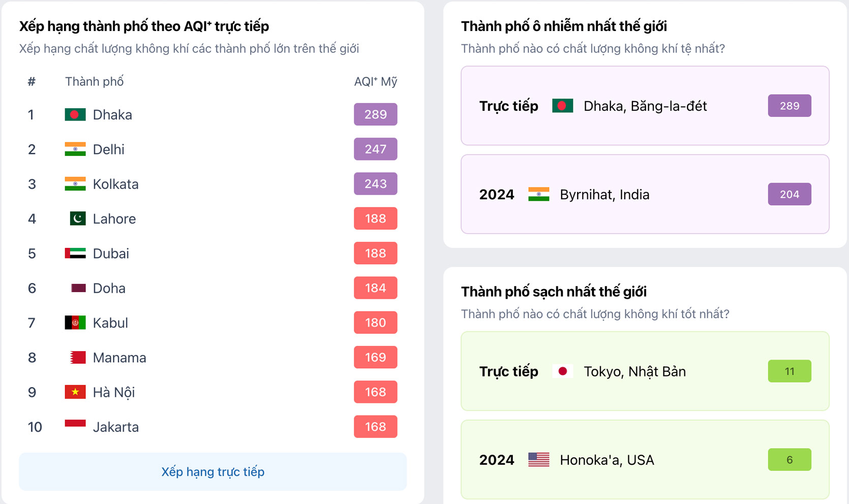Screen dimensions: 849x504
Task: Open the Jakarta city link
Action: tap(115, 427)
